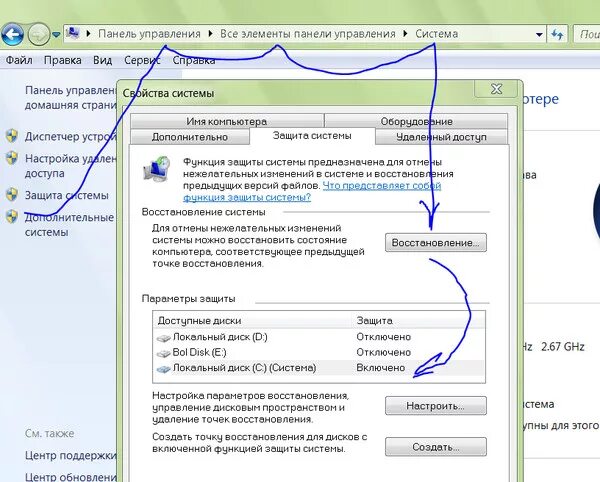
Task: Click the greyed Forward arrow button
Action: tap(39, 34)
